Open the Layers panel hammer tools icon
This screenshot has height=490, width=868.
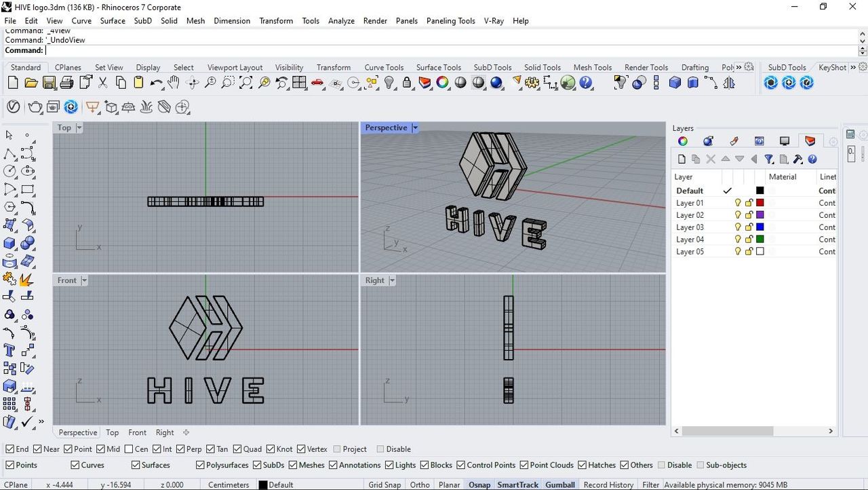click(x=797, y=159)
